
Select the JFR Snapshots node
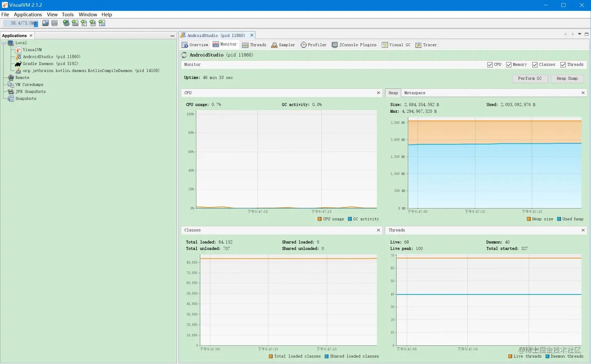click(27, 92)
